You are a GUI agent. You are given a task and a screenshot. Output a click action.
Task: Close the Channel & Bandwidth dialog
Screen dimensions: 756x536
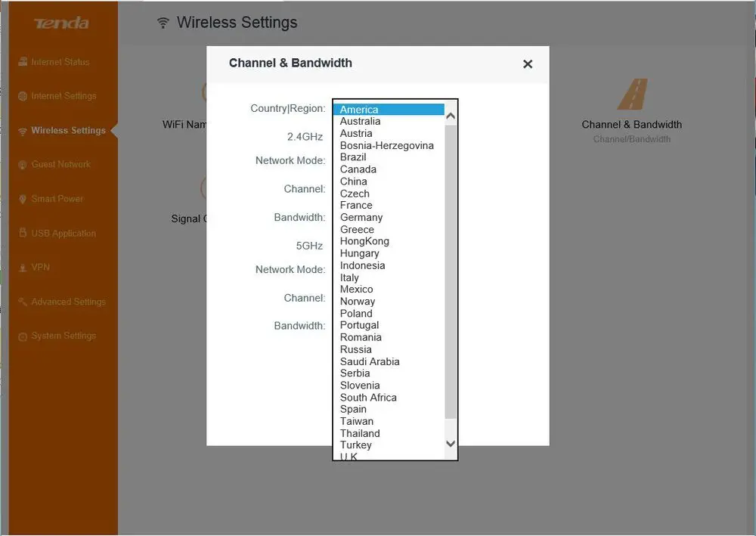[528, 64]
